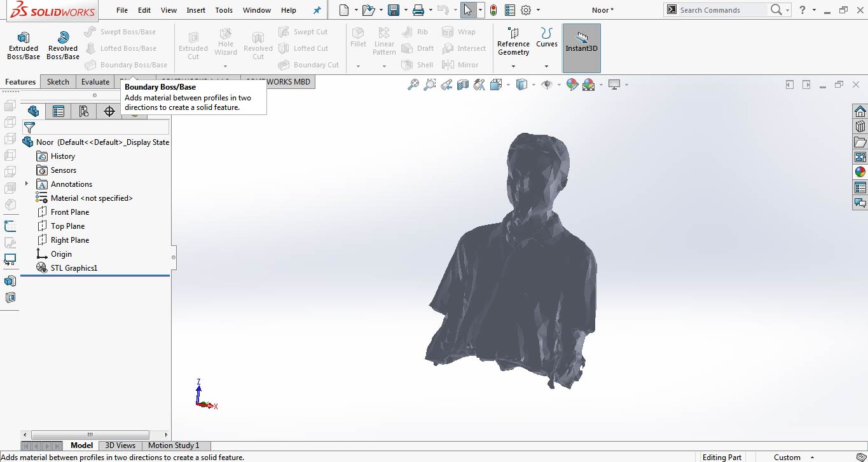Click the Select cursor tool
The width and height of the screenshot is (868, 462).
pyautogui.click(x=468, y=10)
